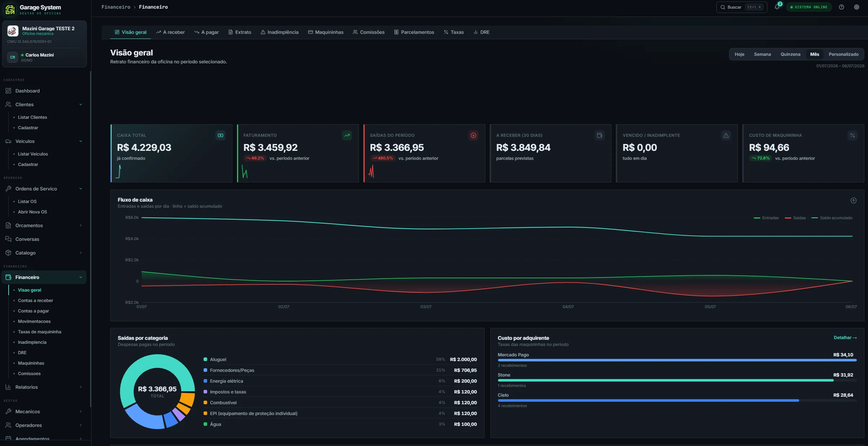Click the Detalhar link
This screenshot has width=868, height=446.
tap(845, 338)
